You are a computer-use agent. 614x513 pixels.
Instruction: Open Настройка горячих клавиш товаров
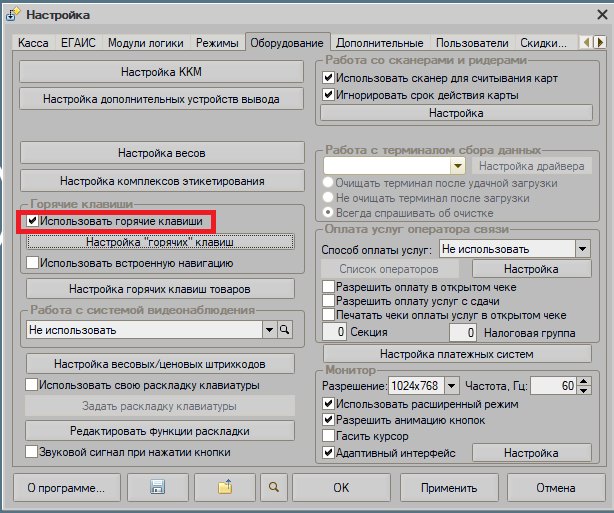point(160,289)
